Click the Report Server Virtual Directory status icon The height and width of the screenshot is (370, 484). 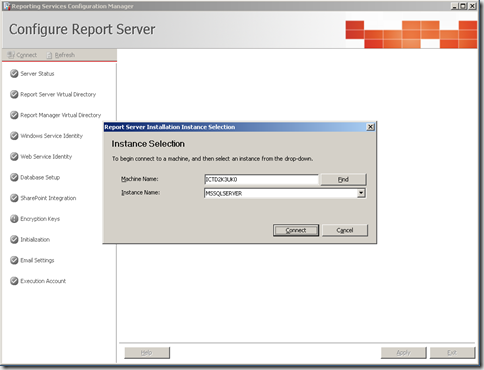click(14, 94)
